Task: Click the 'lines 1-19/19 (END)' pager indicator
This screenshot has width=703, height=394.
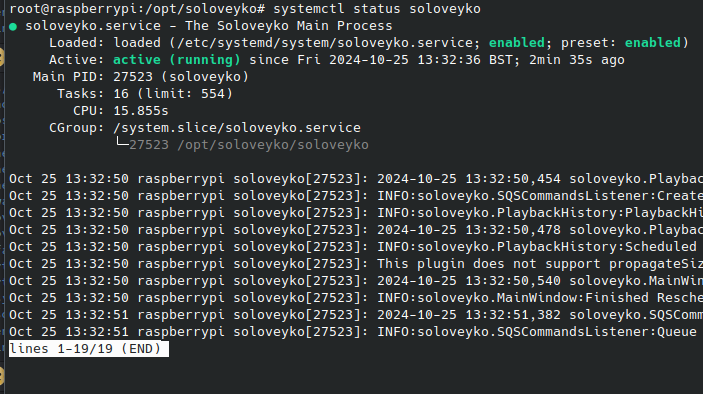Action: [89, 349]
